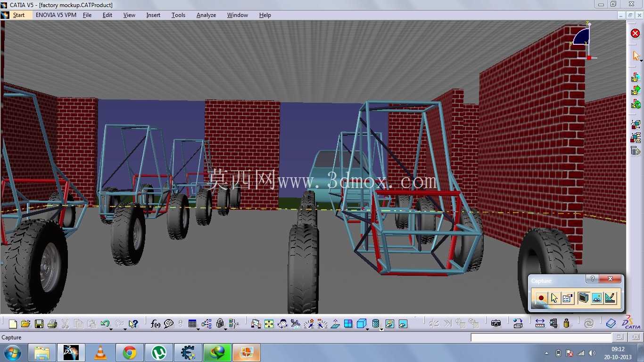Screen dimensions: 644x362
Task: Open Capture Options button in the dialog
Action: pyautogui.click(x=568, y=298)
